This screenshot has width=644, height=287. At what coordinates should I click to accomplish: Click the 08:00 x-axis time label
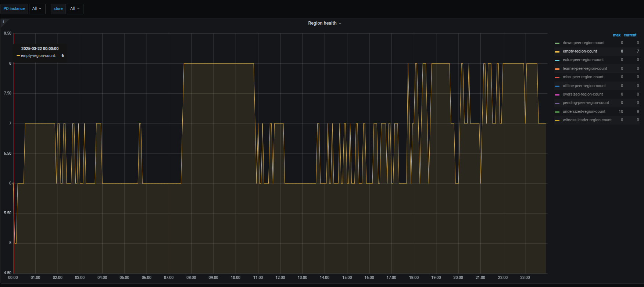pyautogui.click(x=191, y=278)
